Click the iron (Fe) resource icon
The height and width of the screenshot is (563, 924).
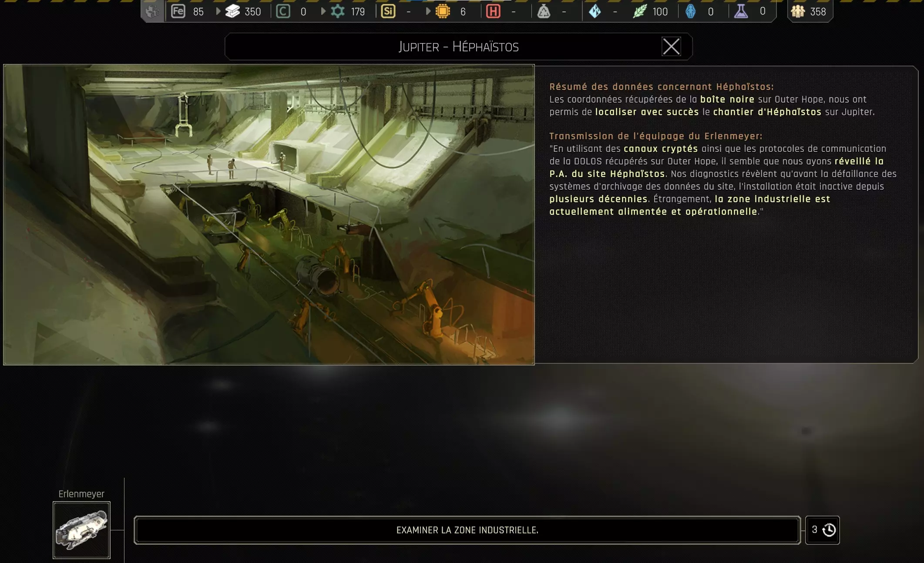click(178, 11)
